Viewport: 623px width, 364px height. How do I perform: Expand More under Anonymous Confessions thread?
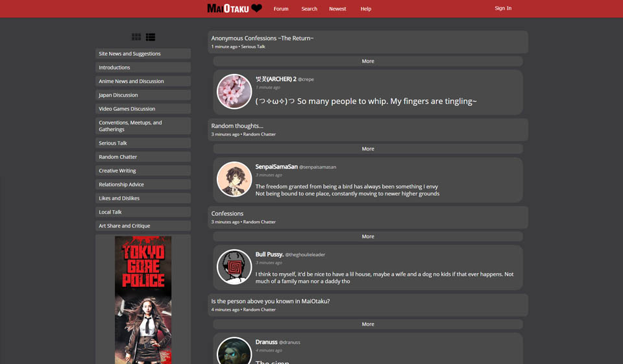click(x=367, y=61)
